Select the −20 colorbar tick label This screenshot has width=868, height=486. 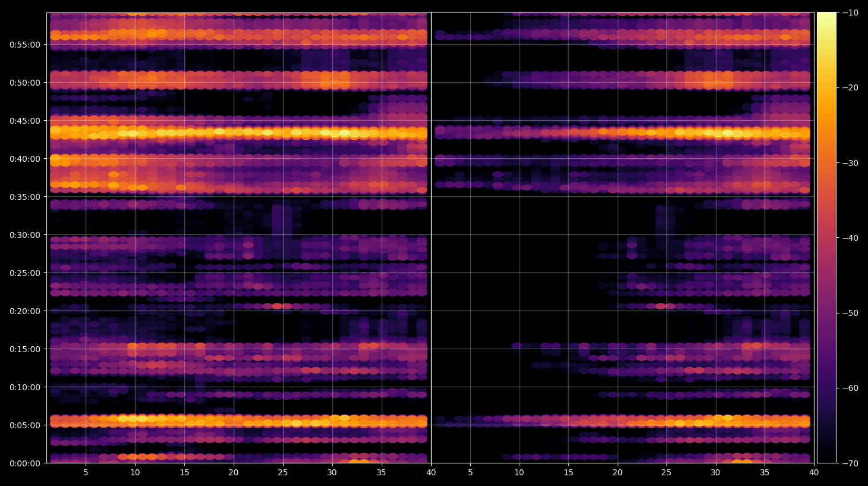(850, 87)
